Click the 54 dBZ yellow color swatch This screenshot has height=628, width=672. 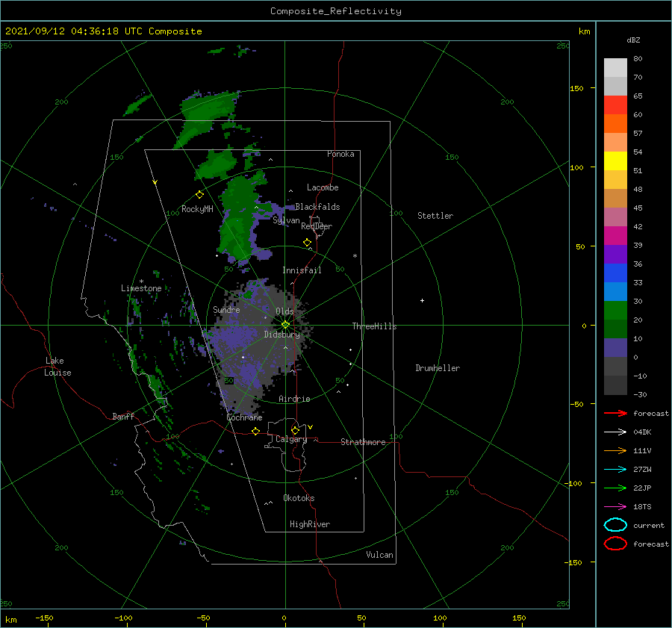[x=615, y=161]
